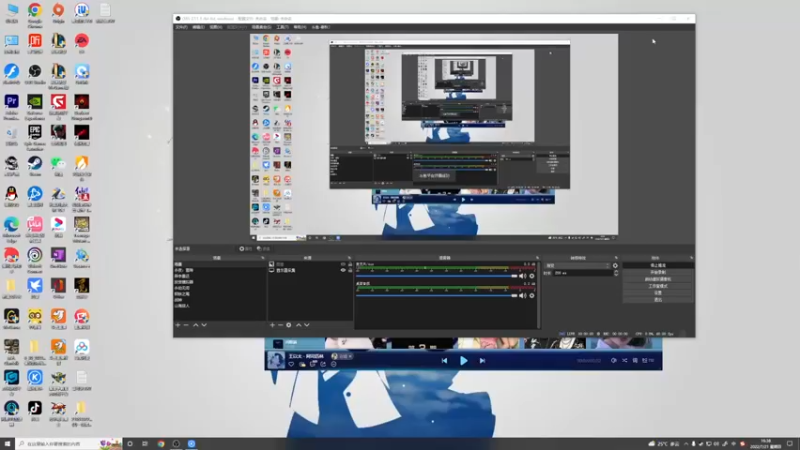Viewport: 800px width, 450px height.
Task: Open Filters button above Sources panel
Action: (264, 248)
